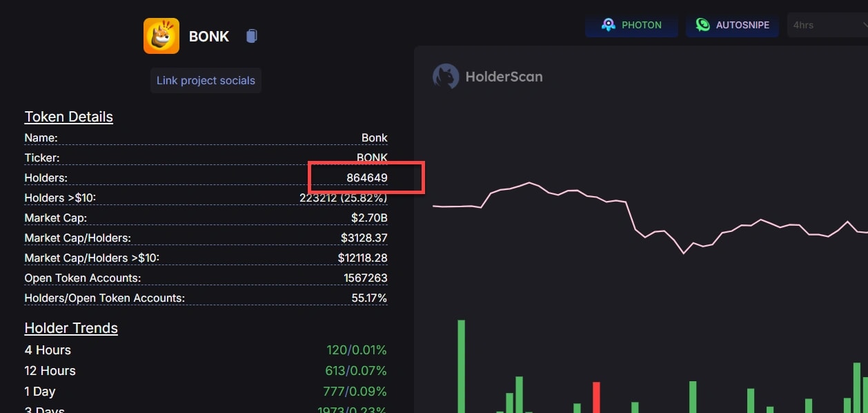Image resolution: width=868 pixels, height=413 pixels.
Task: Click the HolderScan cat logo
Action: [446, 77]
